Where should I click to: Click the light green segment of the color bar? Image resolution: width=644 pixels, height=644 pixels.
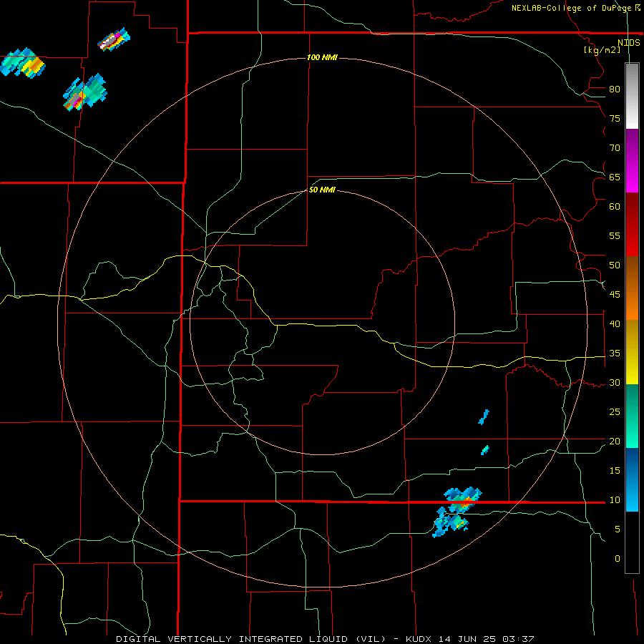[632, 416]
